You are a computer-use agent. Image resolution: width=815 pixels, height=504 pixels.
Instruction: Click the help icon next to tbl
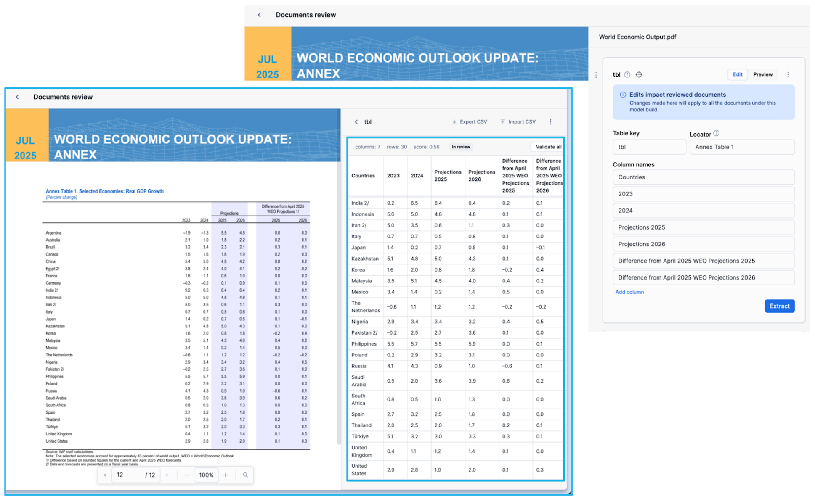(x=627, y=74)
